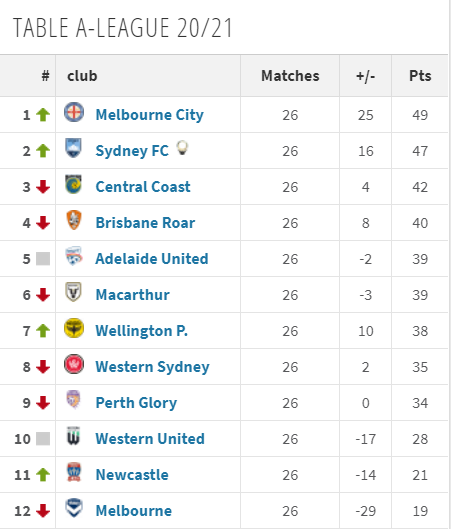Click the Brisbane Roar club crest
The image size is (451, 529).
pos(74,220)
